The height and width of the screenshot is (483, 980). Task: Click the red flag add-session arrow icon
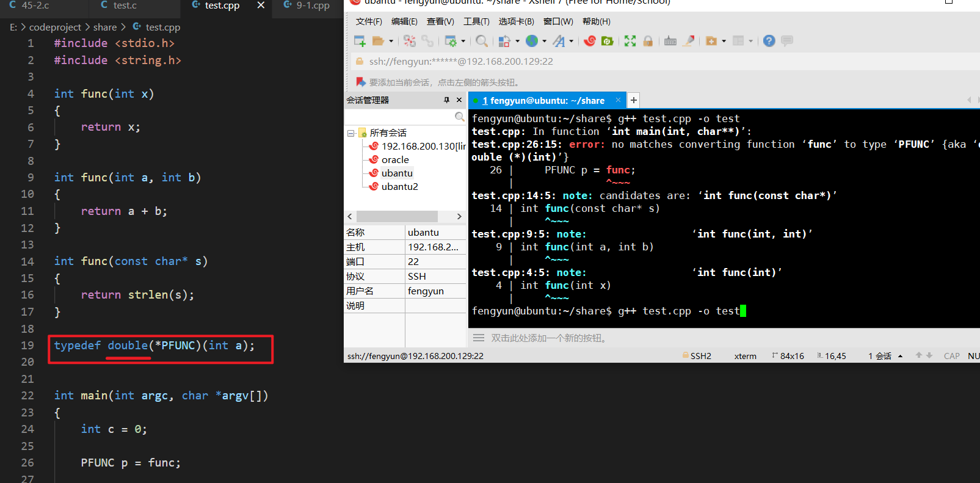tap(361, 82)
